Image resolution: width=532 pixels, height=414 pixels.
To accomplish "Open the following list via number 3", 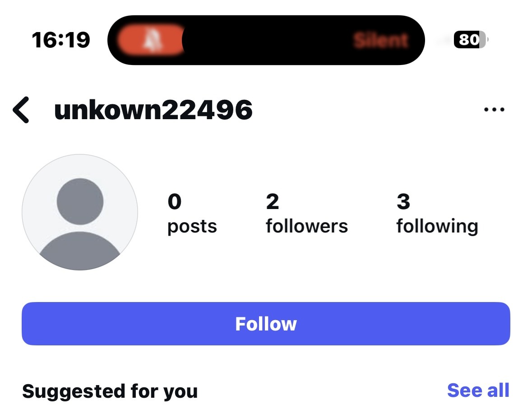I will click(403, 202).
